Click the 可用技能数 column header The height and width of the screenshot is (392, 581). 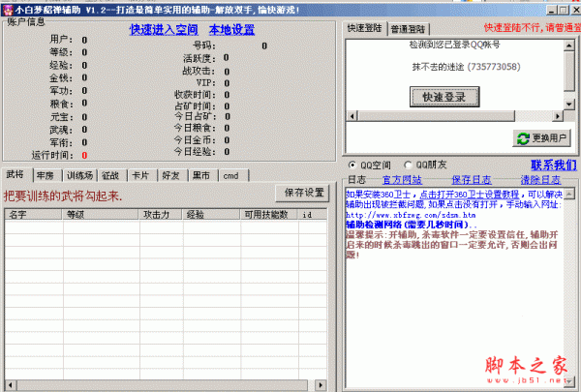269,215
